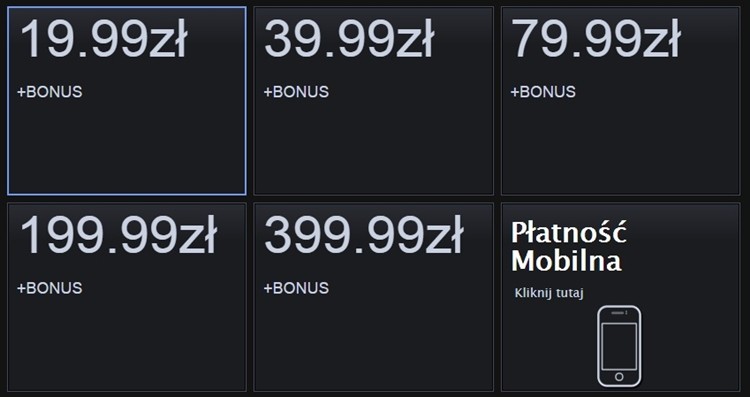The height and width of the screenshot is (397, 750).
Task: Open the Kliknij tutaj link
Action: tap(549, 293)
